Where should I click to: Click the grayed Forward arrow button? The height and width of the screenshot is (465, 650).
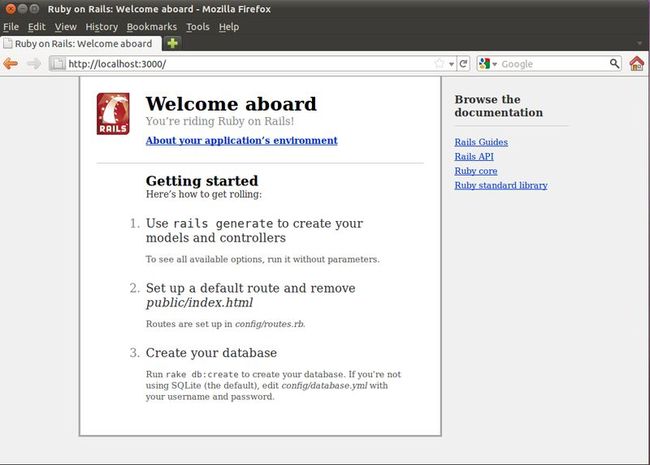tap(34, 64)
